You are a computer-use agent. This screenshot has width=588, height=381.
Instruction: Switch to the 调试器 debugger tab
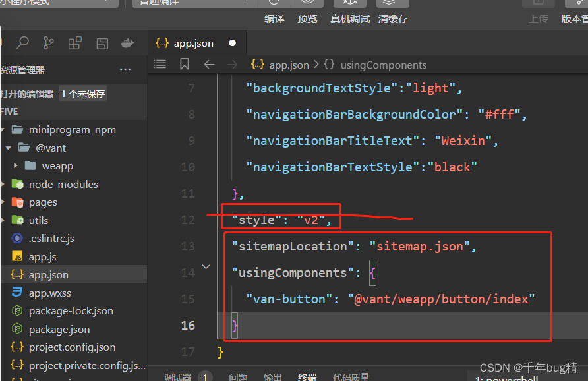pyautogui.click(x=178, y=377)
